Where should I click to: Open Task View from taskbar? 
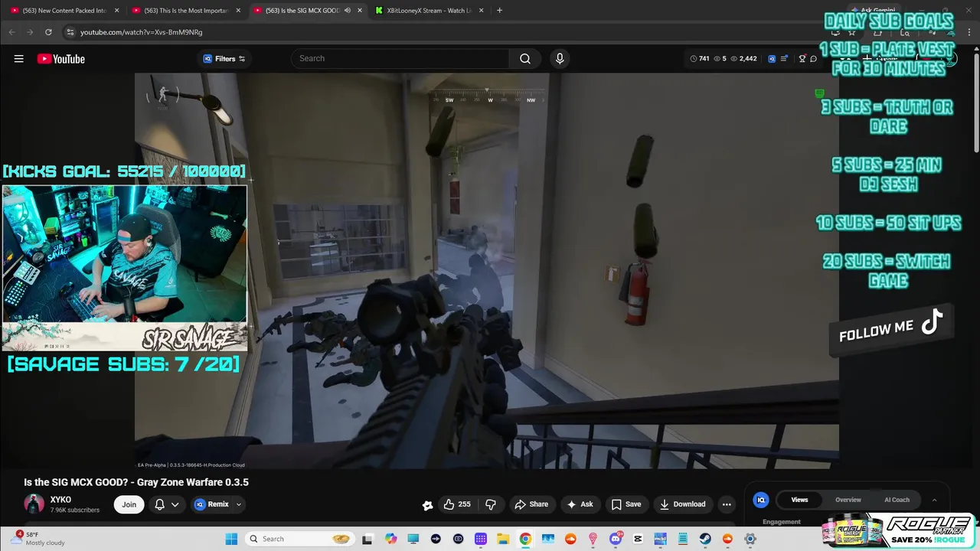click(x=367, y=539)
